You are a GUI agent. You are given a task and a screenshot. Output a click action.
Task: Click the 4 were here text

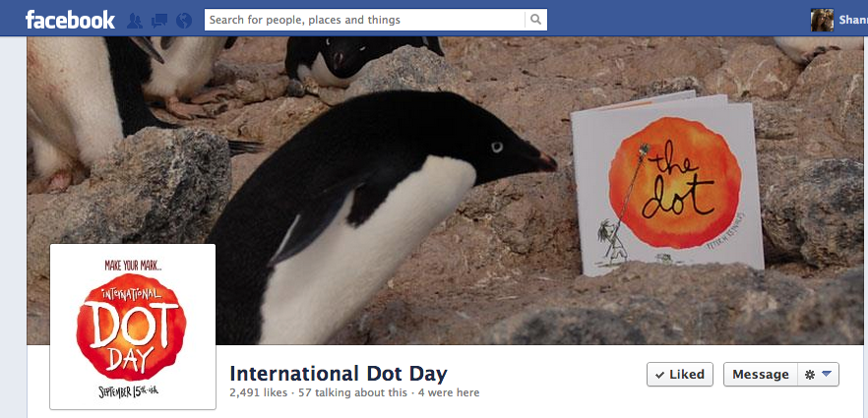coord(449,393)
